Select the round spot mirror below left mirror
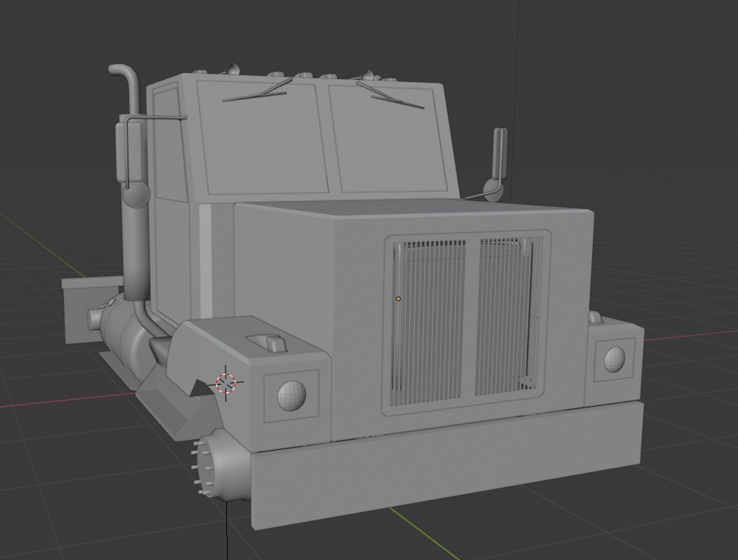Screen dimensions: 738x560 pyautogui.click(x=137, y=194)
